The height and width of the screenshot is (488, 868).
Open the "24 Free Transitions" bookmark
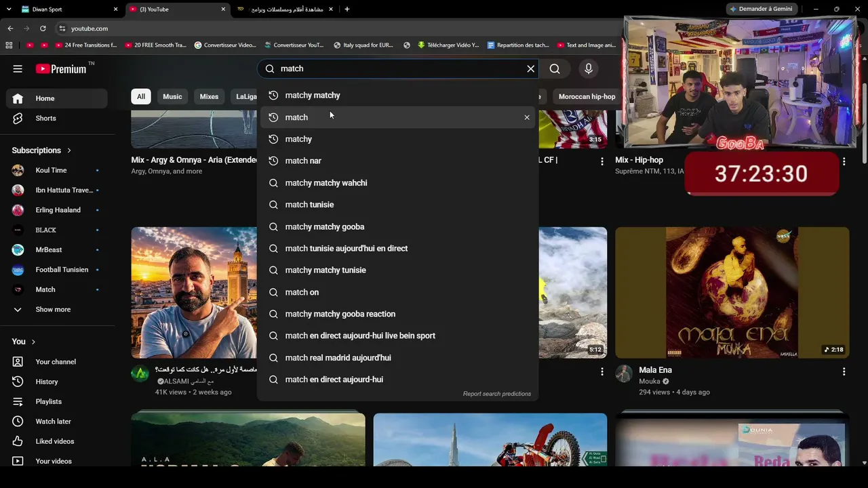tap(85, 45)
